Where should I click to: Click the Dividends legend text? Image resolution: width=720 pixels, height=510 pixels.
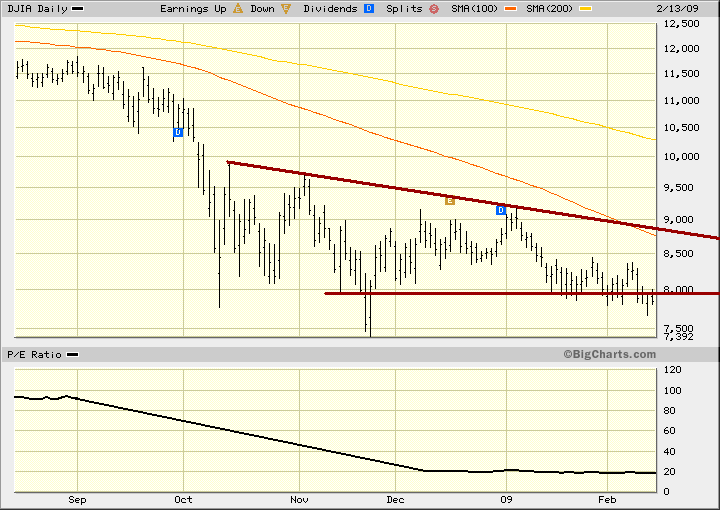click(x=330, y=9)
